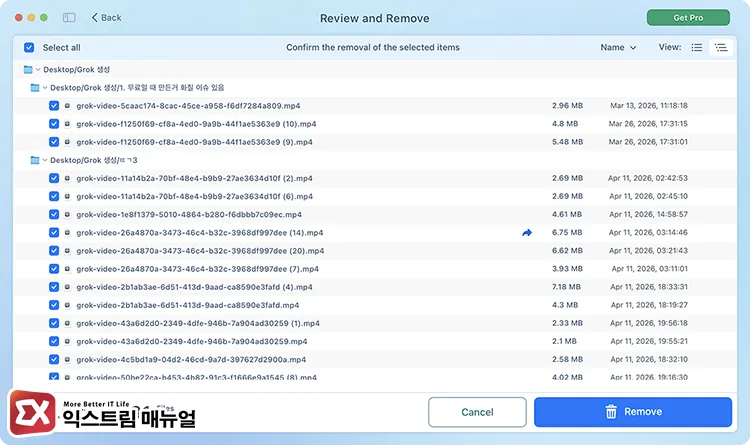Viewport: 750px width, 445px height.
Task: Click file icon of f1250f69 (9).mp4 row
Action: [67, 142]
